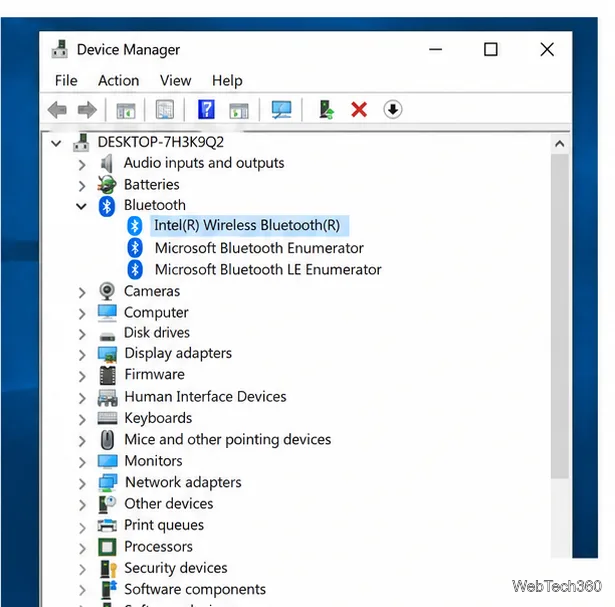Collapse the Bluetooth category
The width and height of the screenshot is (615, 607).
coord(81,206)
